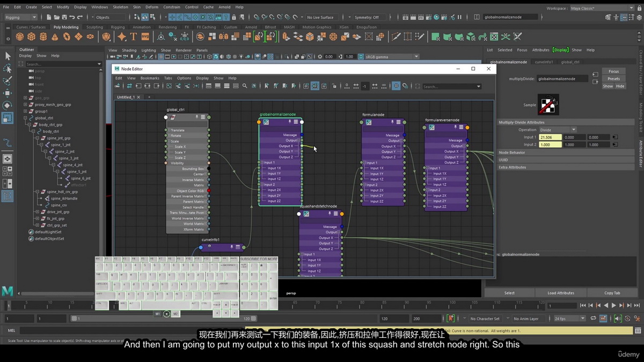Open the Constrain menu
This screenshot has height=362, width=644.
[x=172, y=7]
